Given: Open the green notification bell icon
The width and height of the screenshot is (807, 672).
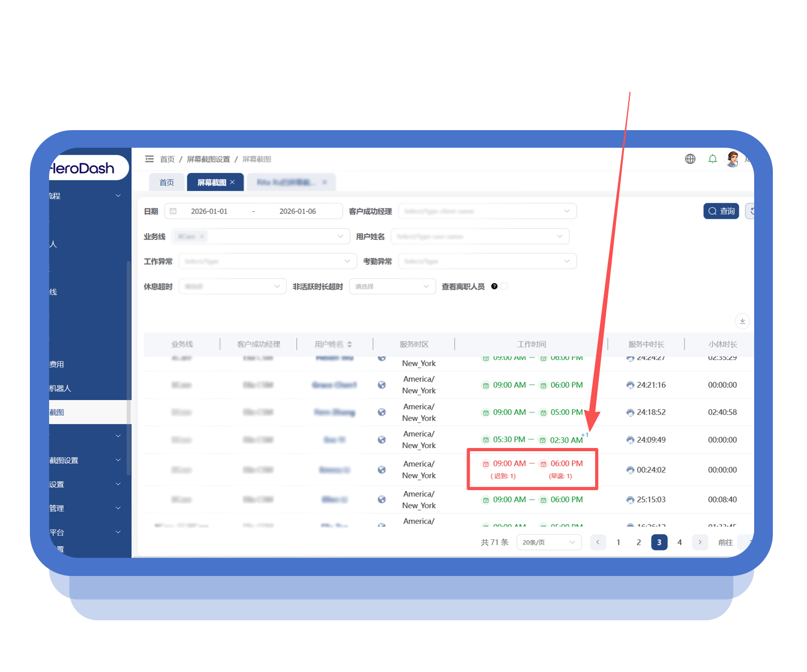Looking at the screenshot, I should coord(713,158).
